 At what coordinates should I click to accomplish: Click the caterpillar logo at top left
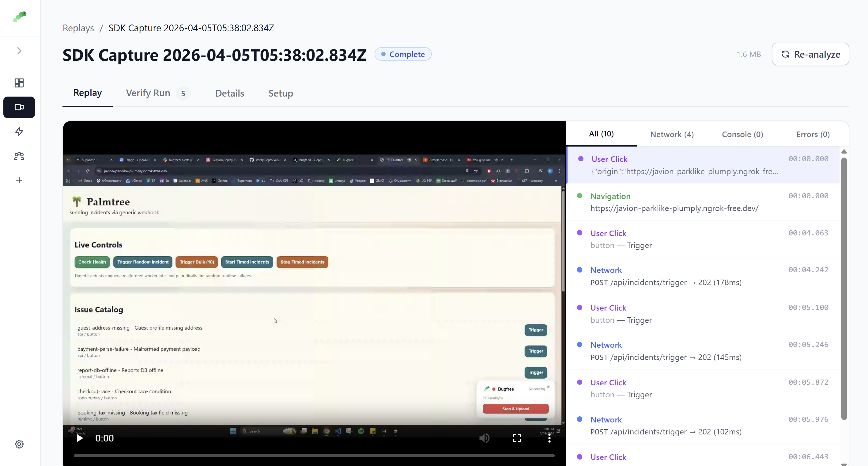20,16
